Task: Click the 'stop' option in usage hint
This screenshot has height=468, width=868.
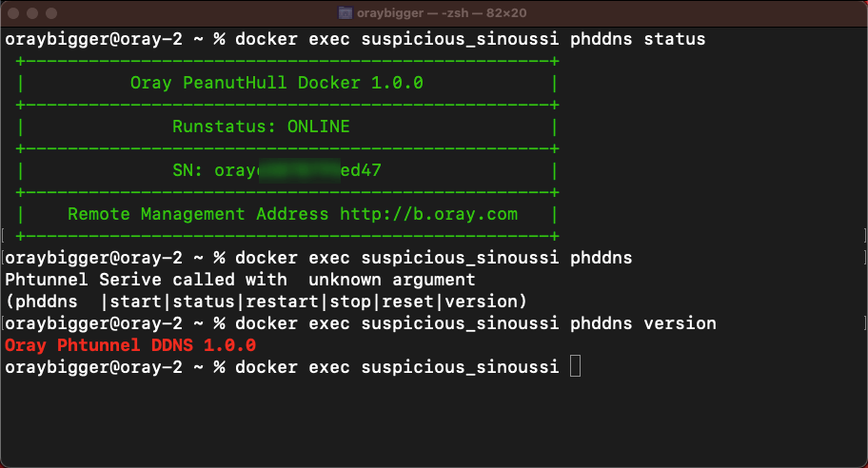Action: tap(350, 302)
